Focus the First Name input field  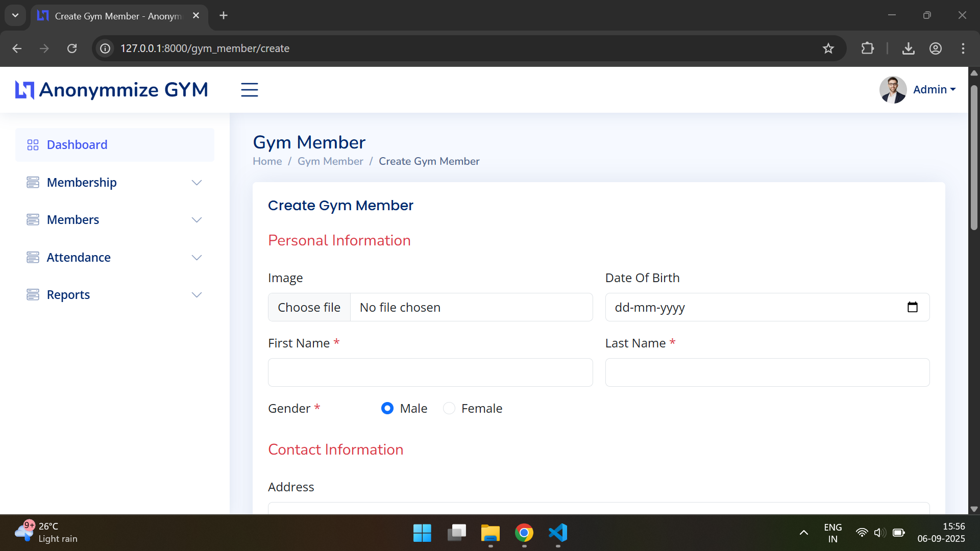coord(430,372)
